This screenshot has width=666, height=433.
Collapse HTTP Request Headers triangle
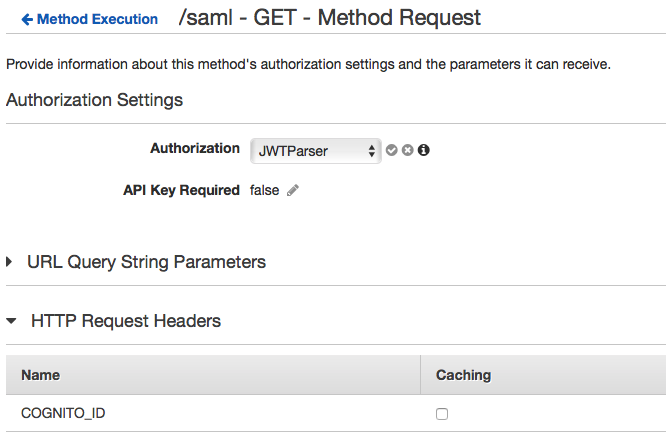pyautogui.click(x=11, y=322)
